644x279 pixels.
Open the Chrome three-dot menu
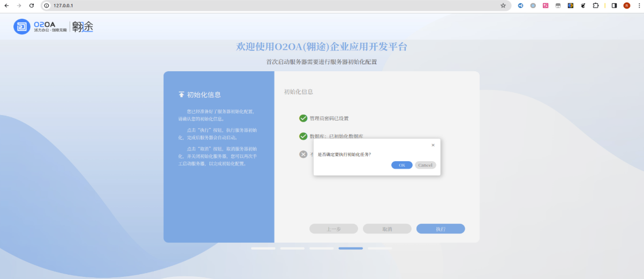[638, 5]
